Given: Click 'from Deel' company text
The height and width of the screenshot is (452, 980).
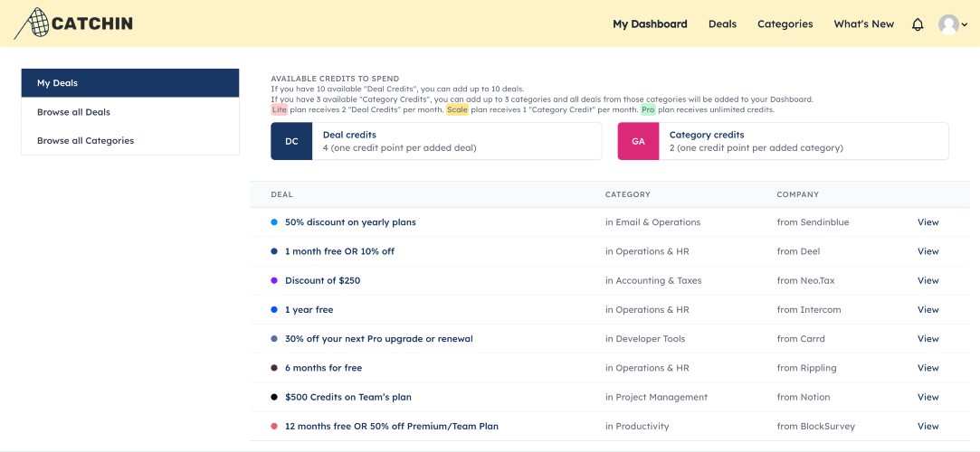Looking at the screenshot, I should 798,251.
